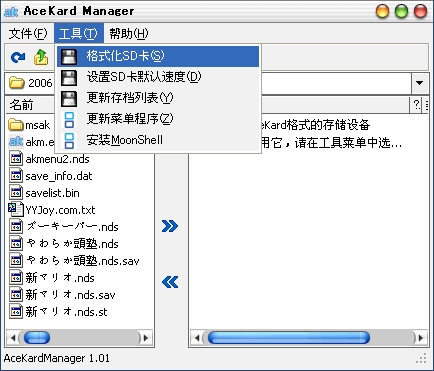Click icon of ズーキーパー.nds file
This screenshot has width=434, height=371.
coord(16,226)
